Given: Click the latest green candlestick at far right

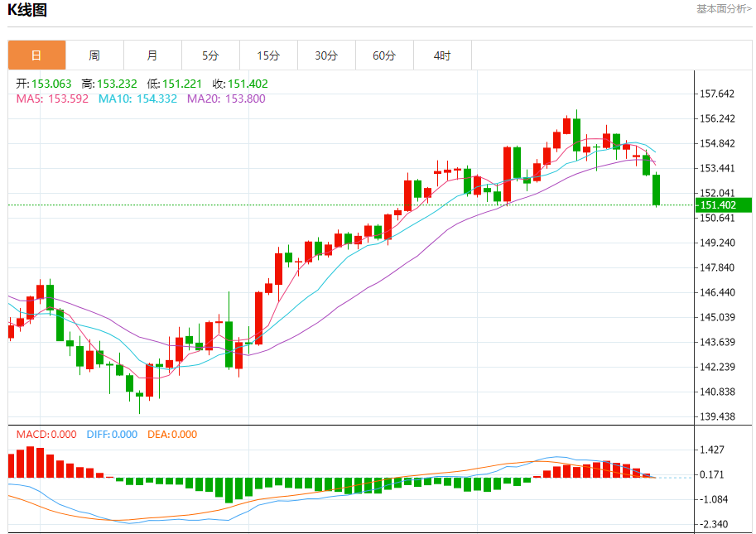Looking at the screenshot, I should 656,190.
